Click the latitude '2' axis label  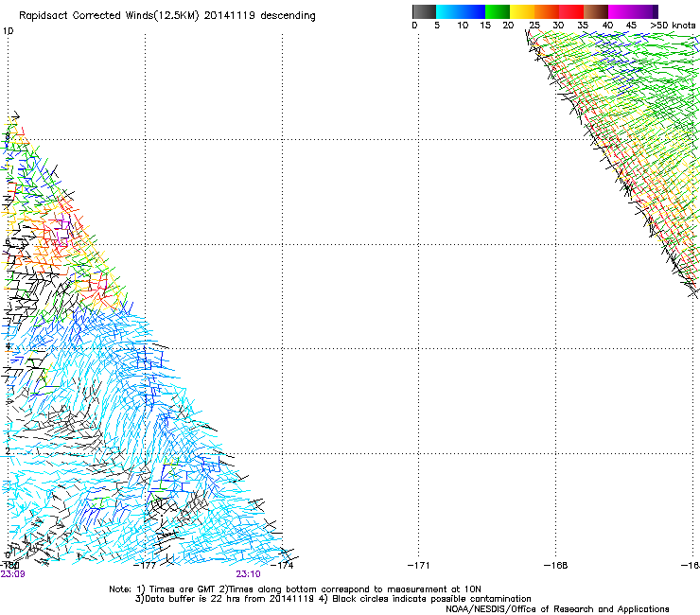coord(8,451)
